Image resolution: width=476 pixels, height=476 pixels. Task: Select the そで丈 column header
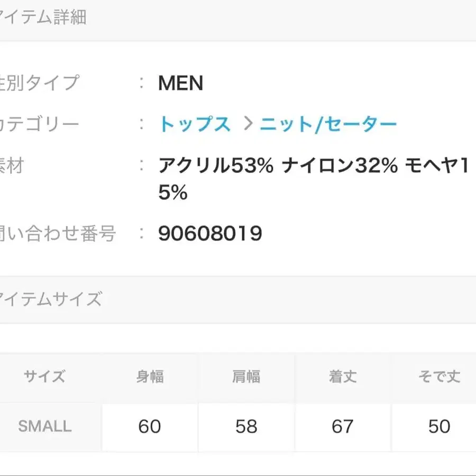[439, 377]
